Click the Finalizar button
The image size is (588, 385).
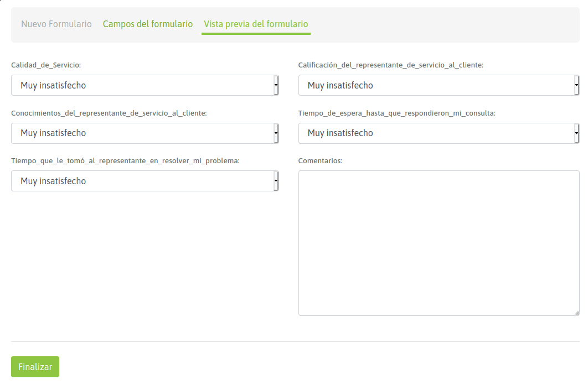pyautogui.click(x=35, y=367)
